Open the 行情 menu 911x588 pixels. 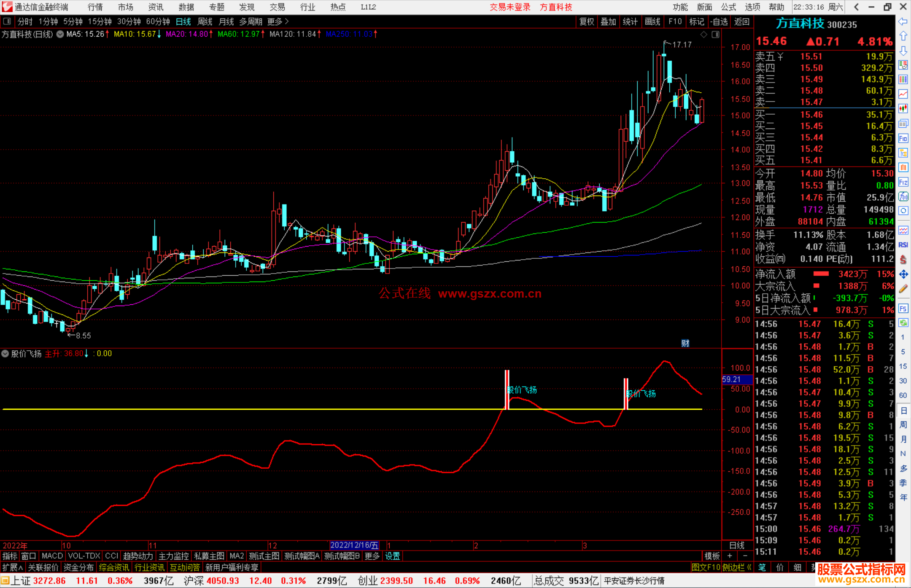point(95,7)
